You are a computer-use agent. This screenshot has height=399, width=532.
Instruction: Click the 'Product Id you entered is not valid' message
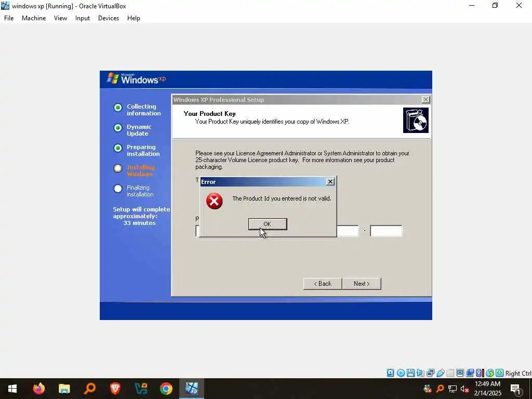coord(282,198)
